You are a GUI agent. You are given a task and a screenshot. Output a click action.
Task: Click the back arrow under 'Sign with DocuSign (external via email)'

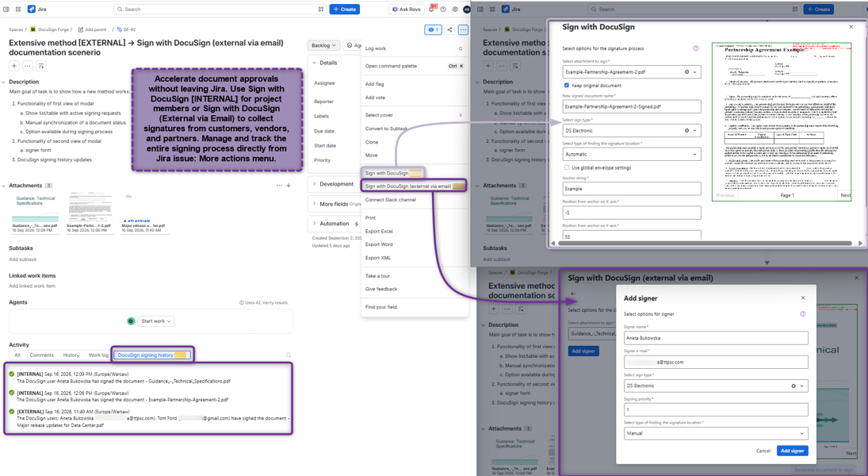click(x=573, y=294)
